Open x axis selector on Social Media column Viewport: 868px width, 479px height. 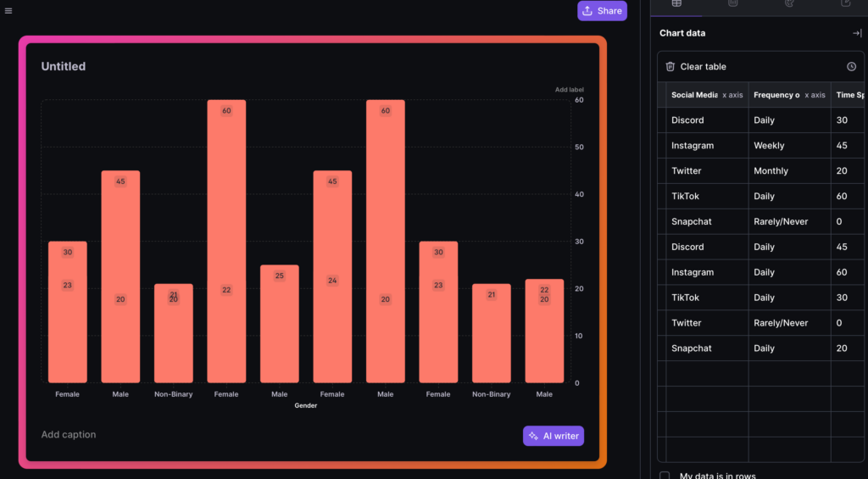[x=732, y=95]
